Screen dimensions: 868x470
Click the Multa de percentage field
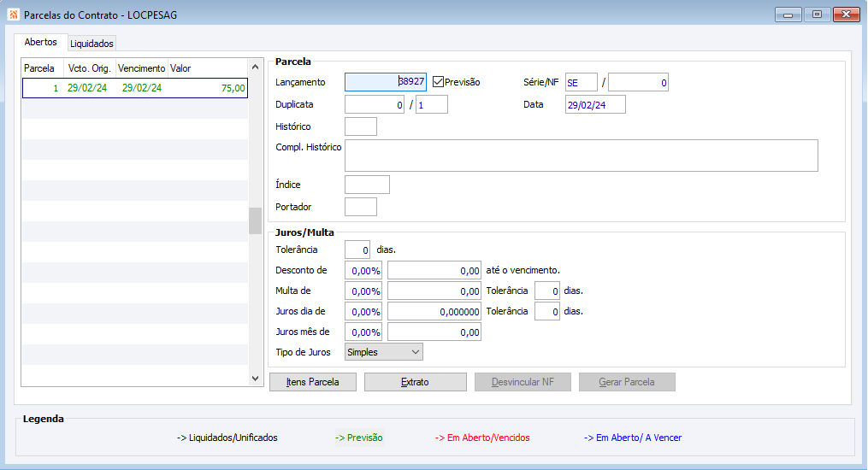tap(363, 291)
